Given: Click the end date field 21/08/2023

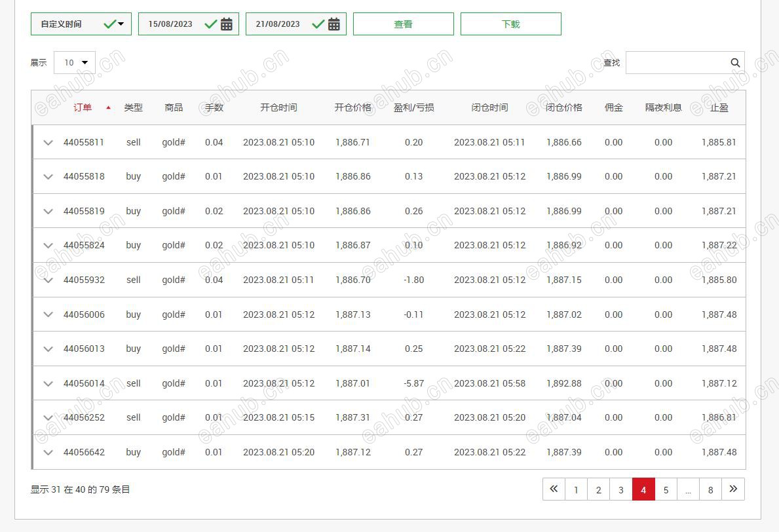Looking at the screenshot, I should 296,24.
